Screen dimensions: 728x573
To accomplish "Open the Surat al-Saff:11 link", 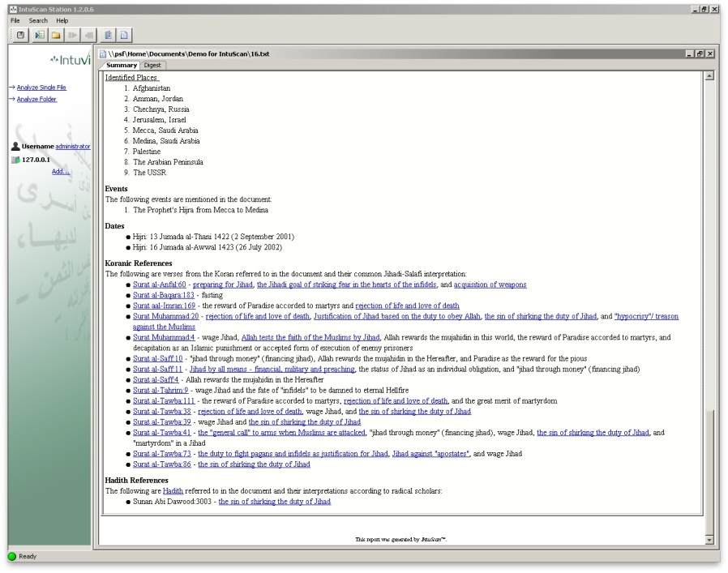I will 158,370.
